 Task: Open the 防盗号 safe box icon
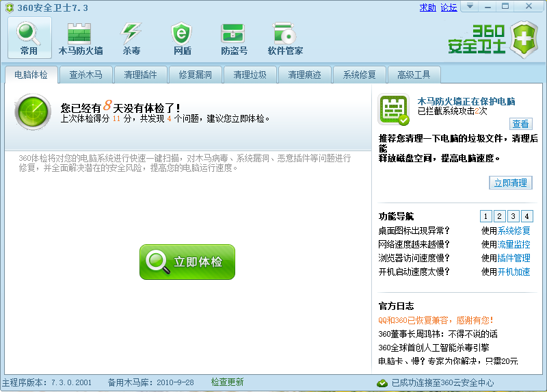(x=234, y=38)
